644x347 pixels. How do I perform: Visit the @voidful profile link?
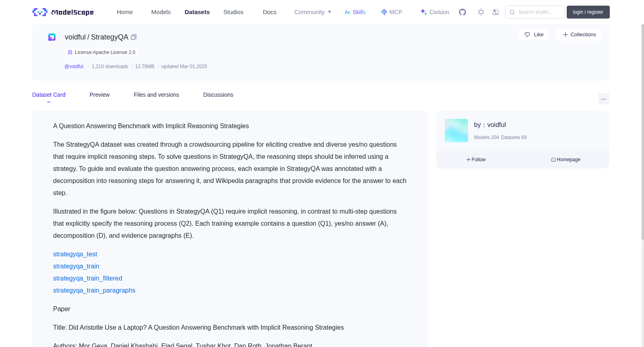tap(74, 66)
